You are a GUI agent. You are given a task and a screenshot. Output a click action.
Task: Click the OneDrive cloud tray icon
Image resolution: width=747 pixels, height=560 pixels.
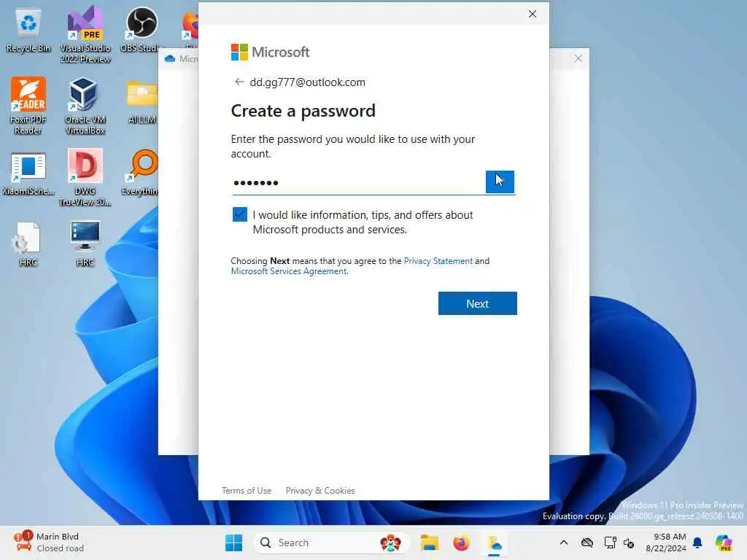click(x=587, y=542)
